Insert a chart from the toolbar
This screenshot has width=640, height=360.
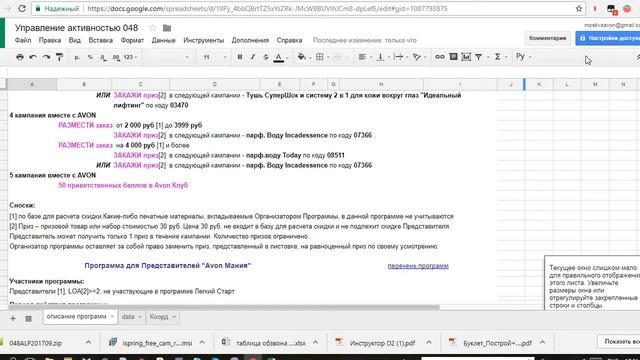[x=466, y=57]
